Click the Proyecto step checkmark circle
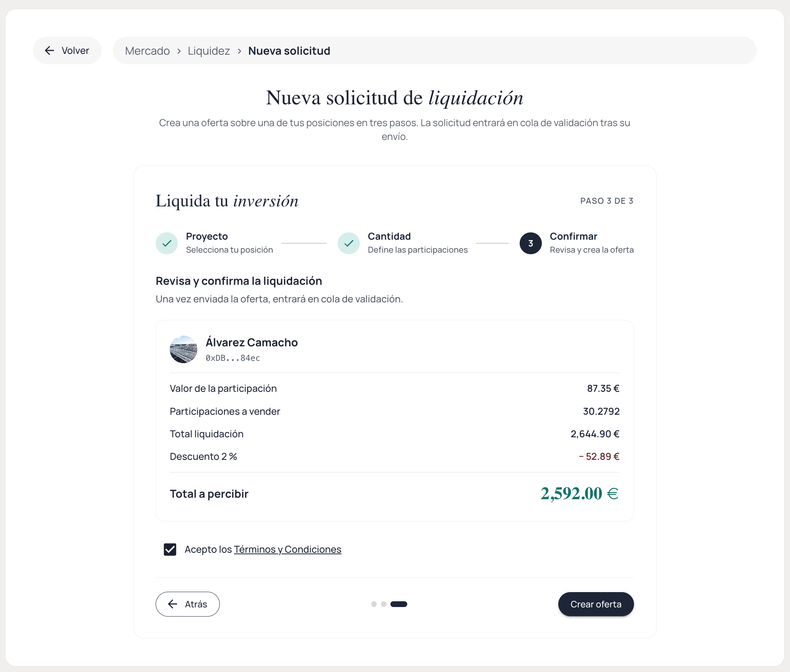 [167, 243]
